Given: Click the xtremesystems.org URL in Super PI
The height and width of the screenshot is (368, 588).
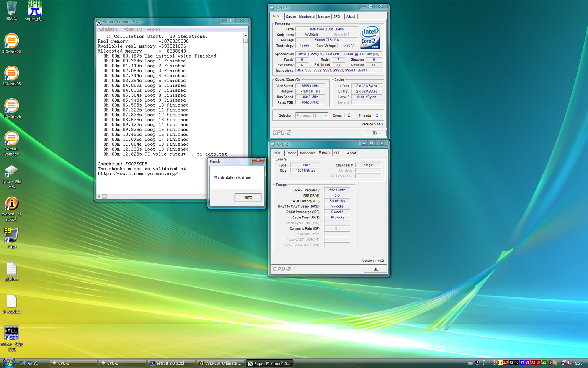Looking at the screenshot, I should 138,174.
